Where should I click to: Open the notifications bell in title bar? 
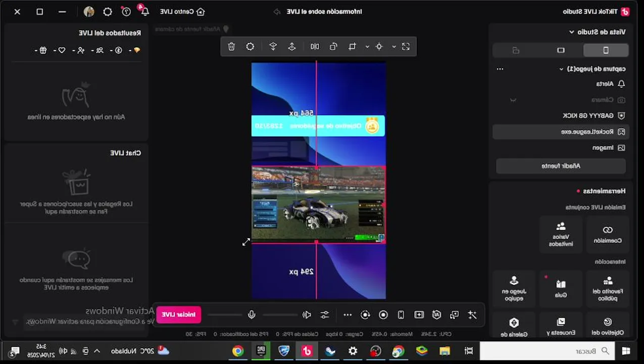pyautogui.click(x=144, y=11)
